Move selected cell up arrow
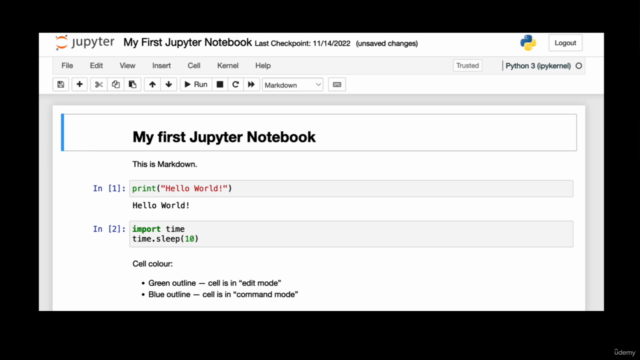Viewport: 640px width, 360px height. coord(152,84)
